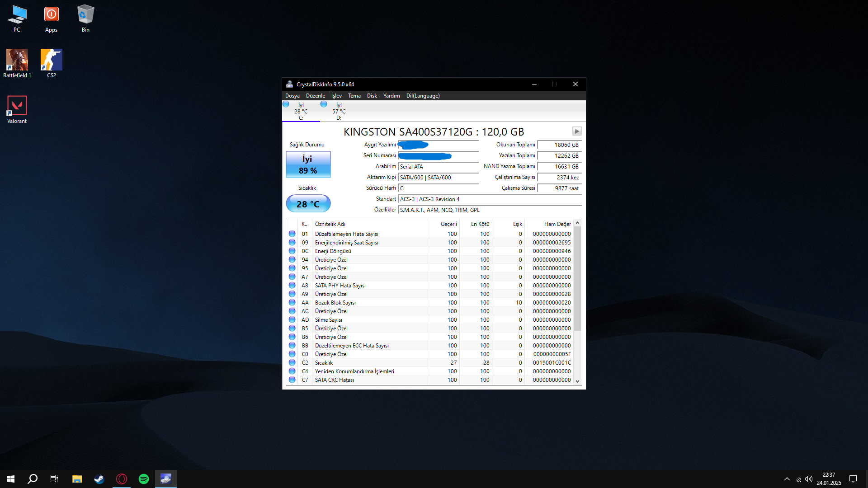
Task: Select the SATA PHY Hata Sayısı row
Action: (430, 286)
